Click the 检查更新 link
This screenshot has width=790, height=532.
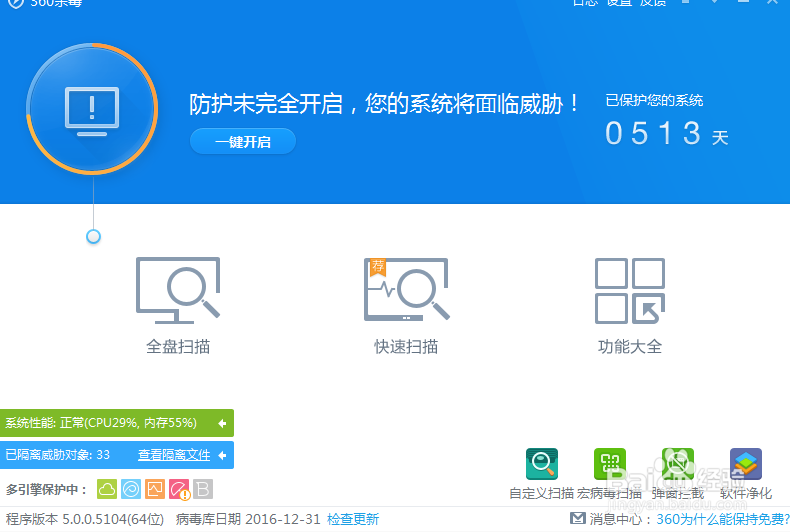[353, 519]
